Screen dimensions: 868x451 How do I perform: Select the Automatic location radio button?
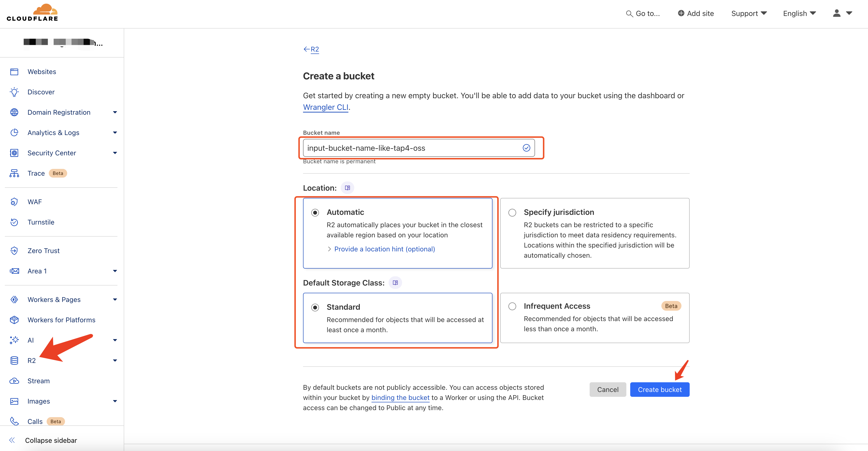[315, 212]
